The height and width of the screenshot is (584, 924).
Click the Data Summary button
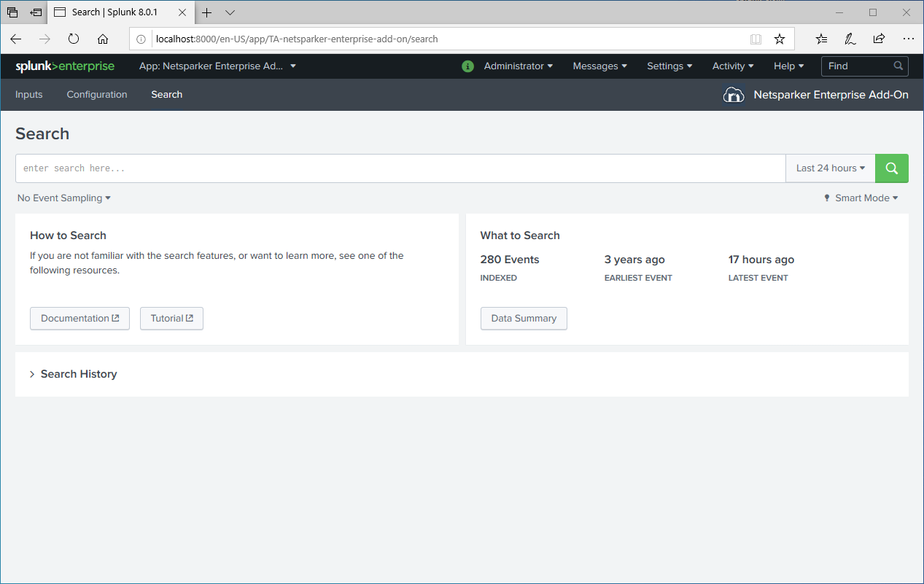click(x=524, y=318)
